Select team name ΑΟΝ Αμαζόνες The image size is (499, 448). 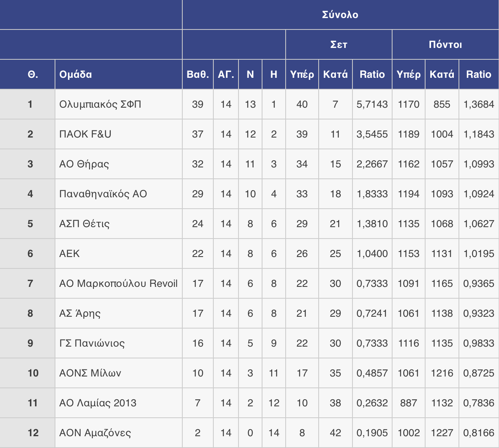95,433
